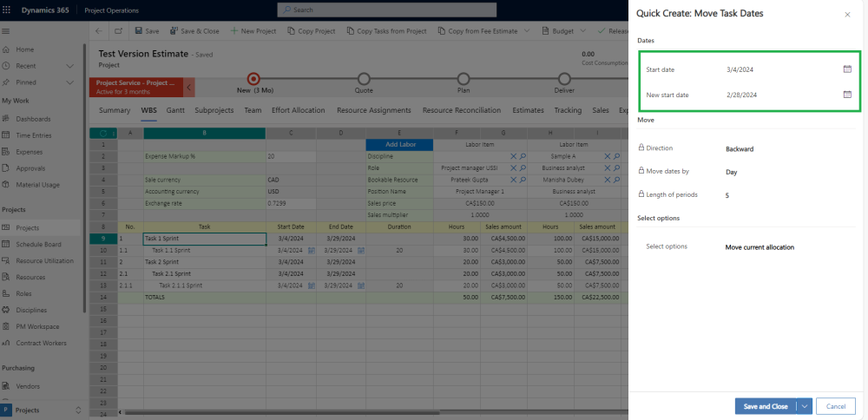This screenshot has height=420, width=868.
Task: Collapse business process stage with chevron
Action: tap(188, 87)
